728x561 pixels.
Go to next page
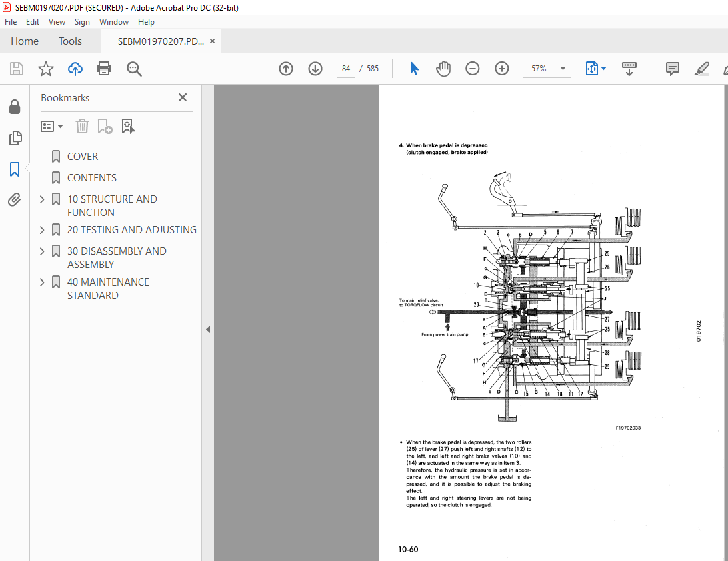point(315,69)
